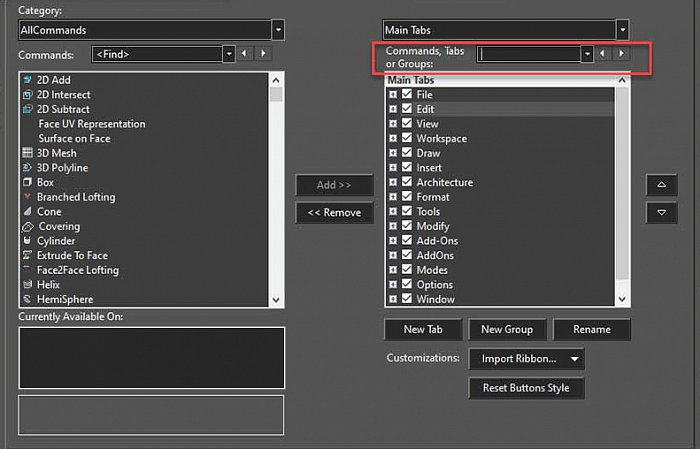Pick the Cone command icon
This screenshot has height=449, width=700.
(x=28, y=212)
